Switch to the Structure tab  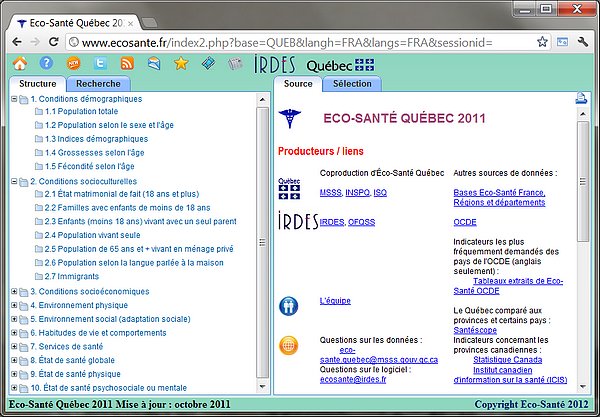[x=38, y=84]
